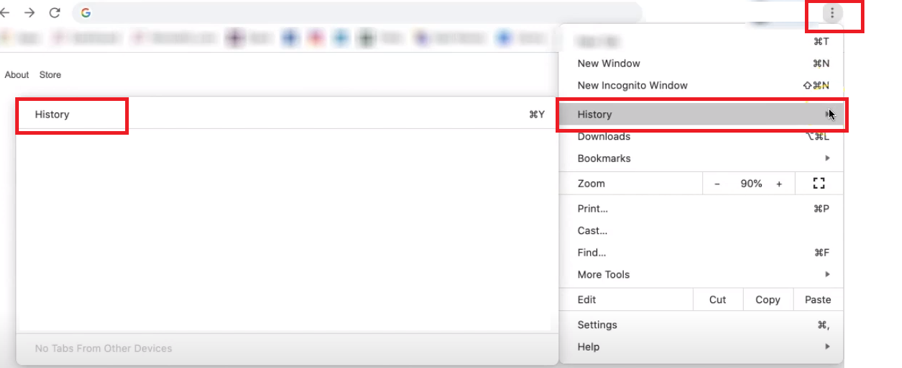This screenshot has height=368, width=902.
Task: Open the Store link on Google page
Action: click(50, 75)
